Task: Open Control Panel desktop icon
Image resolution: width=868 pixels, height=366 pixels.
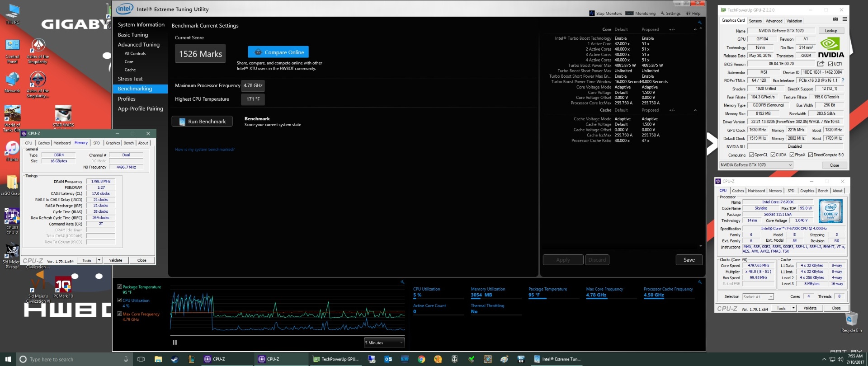Action: click(12, 52)
